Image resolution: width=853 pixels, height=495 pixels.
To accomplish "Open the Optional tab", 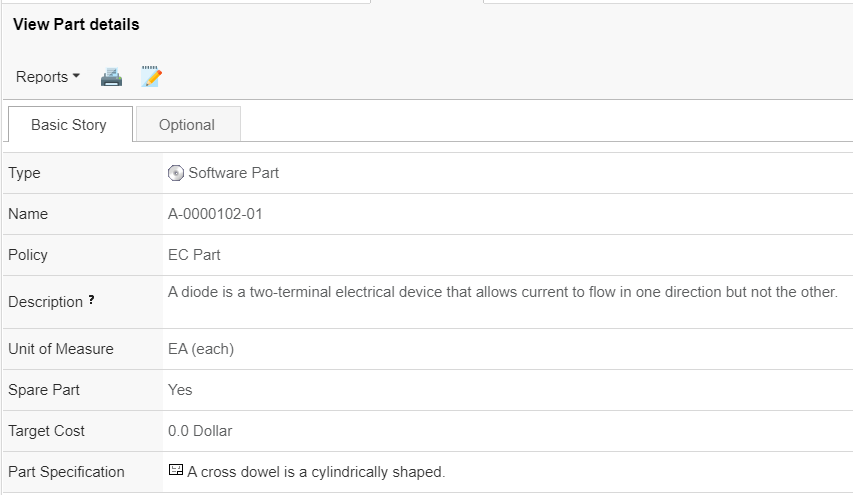I will (187, 125).
